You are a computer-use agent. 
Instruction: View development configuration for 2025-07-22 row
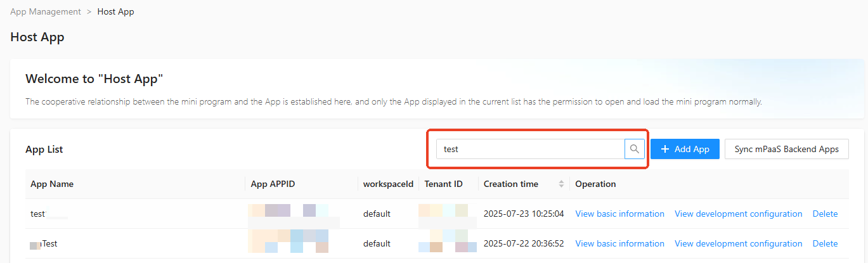[x=739, y=243]
